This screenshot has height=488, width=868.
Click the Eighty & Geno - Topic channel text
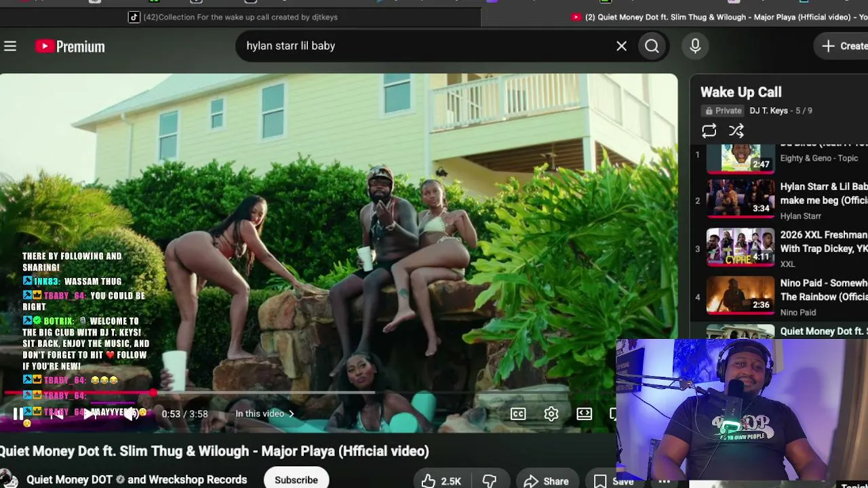coord(819,158)
